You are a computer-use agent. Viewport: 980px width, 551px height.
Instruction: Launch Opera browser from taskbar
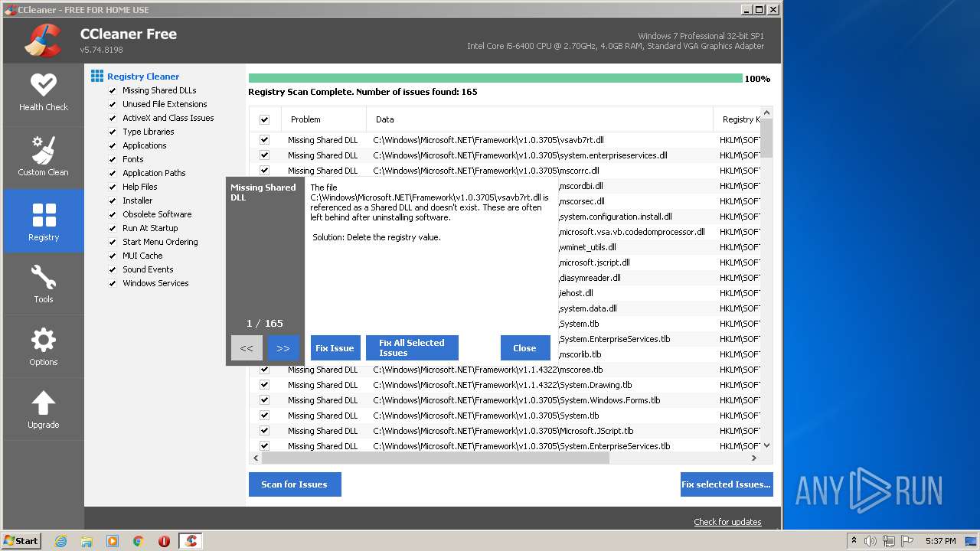point(164,541)
